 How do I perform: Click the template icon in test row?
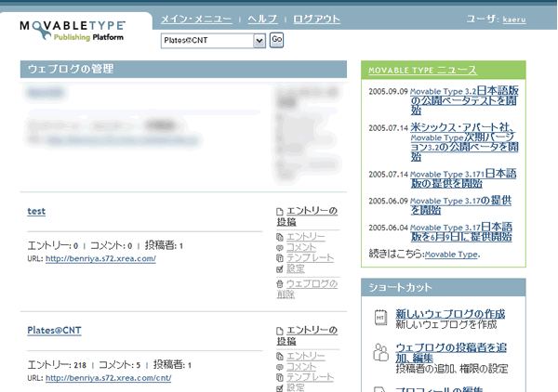280,258
